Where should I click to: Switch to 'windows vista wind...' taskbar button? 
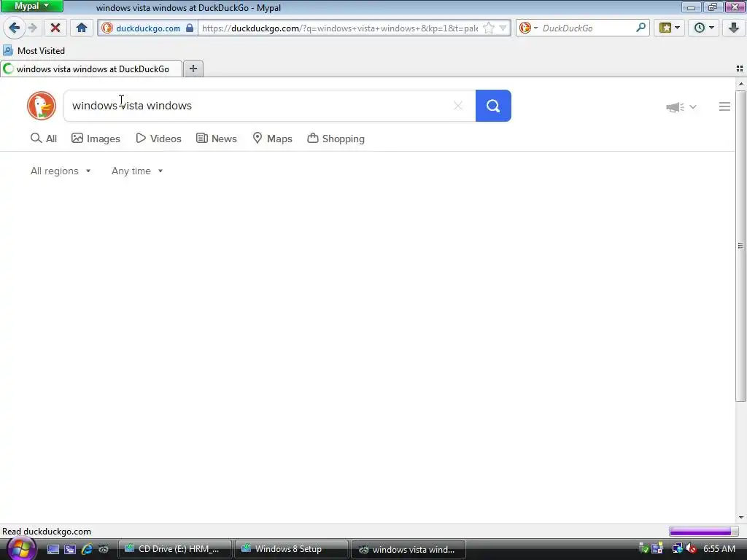[x=409, y=549]
